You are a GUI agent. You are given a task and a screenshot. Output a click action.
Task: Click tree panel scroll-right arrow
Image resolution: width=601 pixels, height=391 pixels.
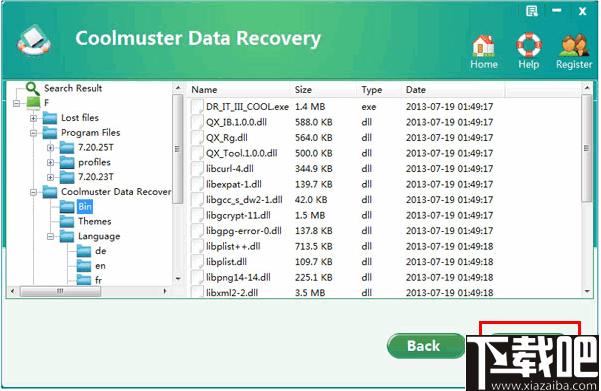click(x=165, y=291)
